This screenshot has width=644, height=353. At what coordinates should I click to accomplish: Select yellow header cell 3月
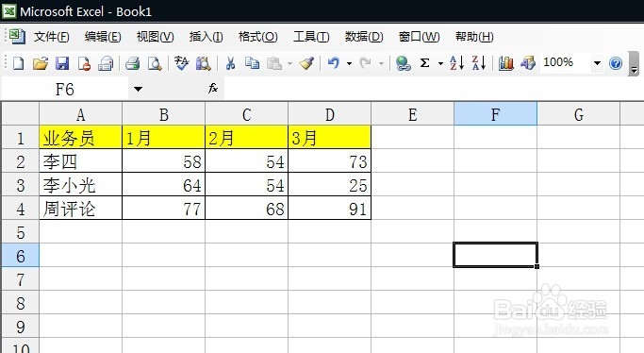pos(329,137)
